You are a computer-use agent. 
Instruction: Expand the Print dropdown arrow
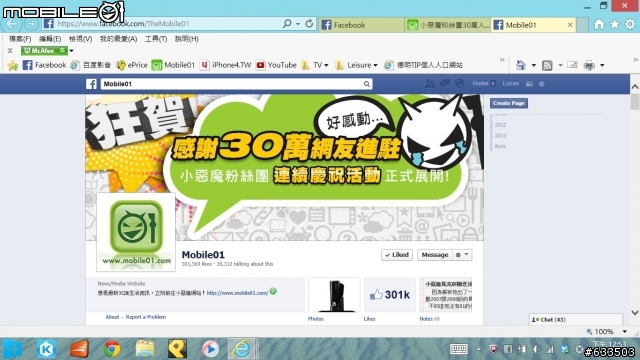[602, 65]
